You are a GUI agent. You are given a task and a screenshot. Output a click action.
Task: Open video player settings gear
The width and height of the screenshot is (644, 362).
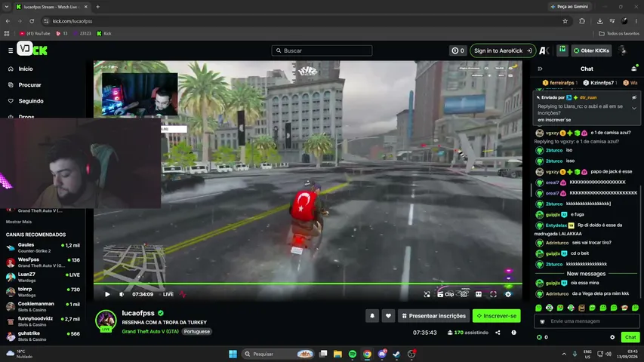click(508, 294)
